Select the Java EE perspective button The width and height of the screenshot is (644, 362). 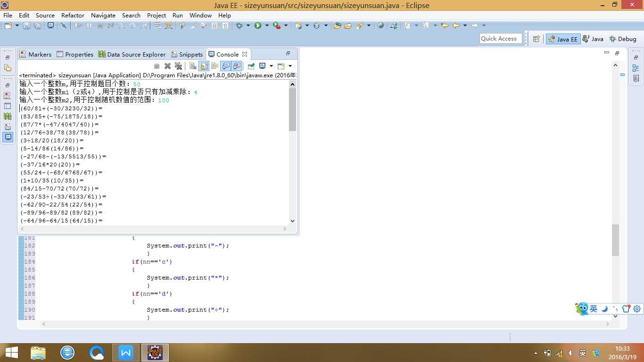(563, 39)
